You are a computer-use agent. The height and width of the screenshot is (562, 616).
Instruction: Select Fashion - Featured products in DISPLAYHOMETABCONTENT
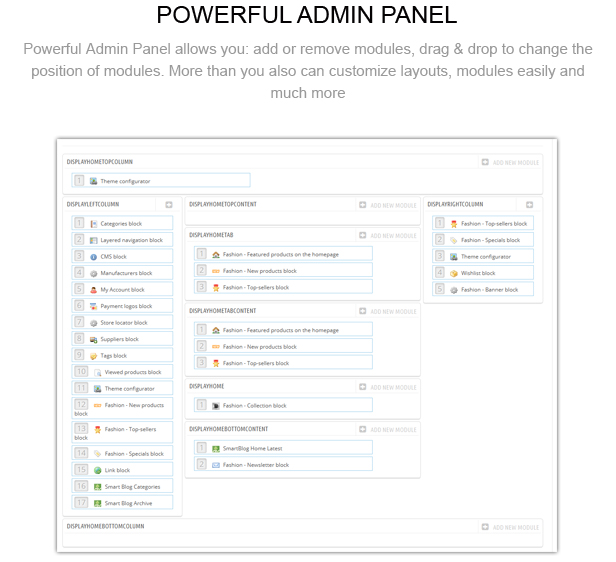click(x=283, y=330)
